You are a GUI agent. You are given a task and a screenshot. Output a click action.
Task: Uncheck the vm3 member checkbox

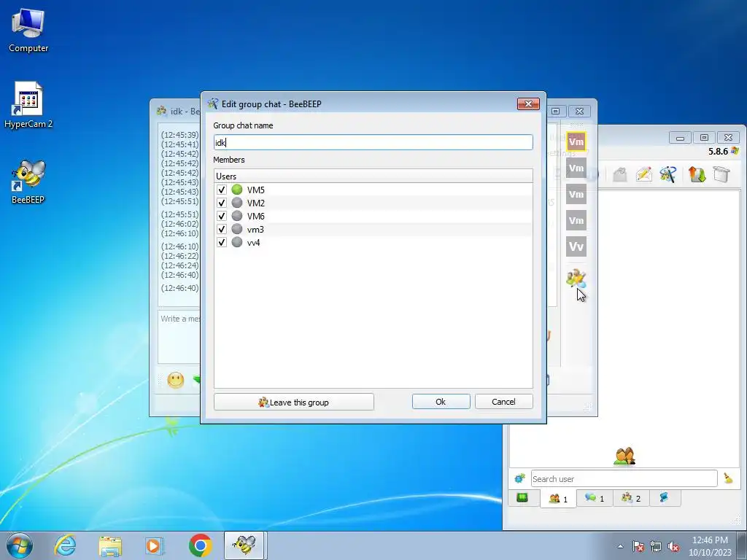click(x=222, y=229)
